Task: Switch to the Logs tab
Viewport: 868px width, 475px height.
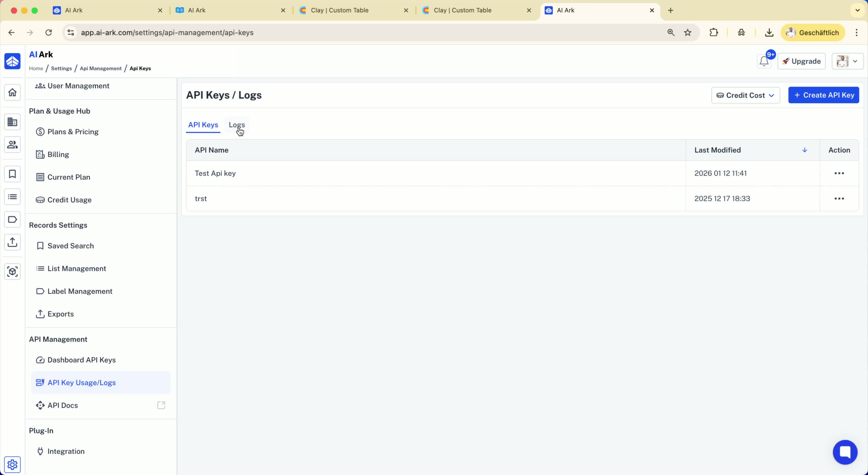Action: [237, 125]
